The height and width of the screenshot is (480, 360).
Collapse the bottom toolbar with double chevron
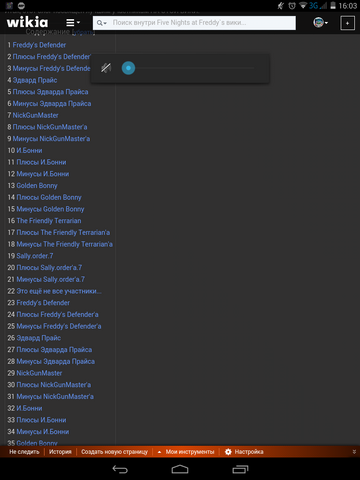click(x=354, y=452)
